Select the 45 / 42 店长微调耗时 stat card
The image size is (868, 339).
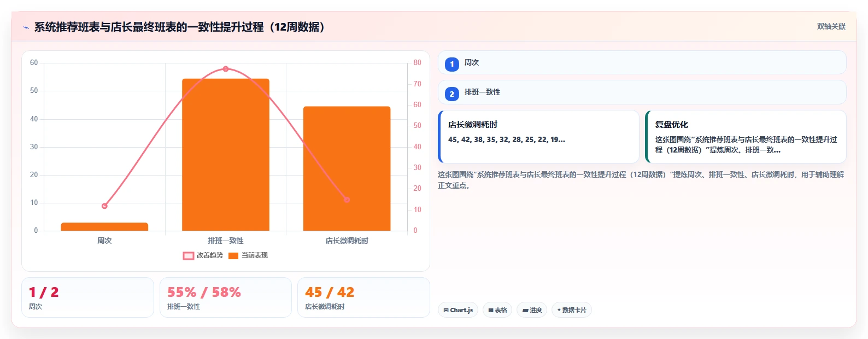tap(363, 297)
